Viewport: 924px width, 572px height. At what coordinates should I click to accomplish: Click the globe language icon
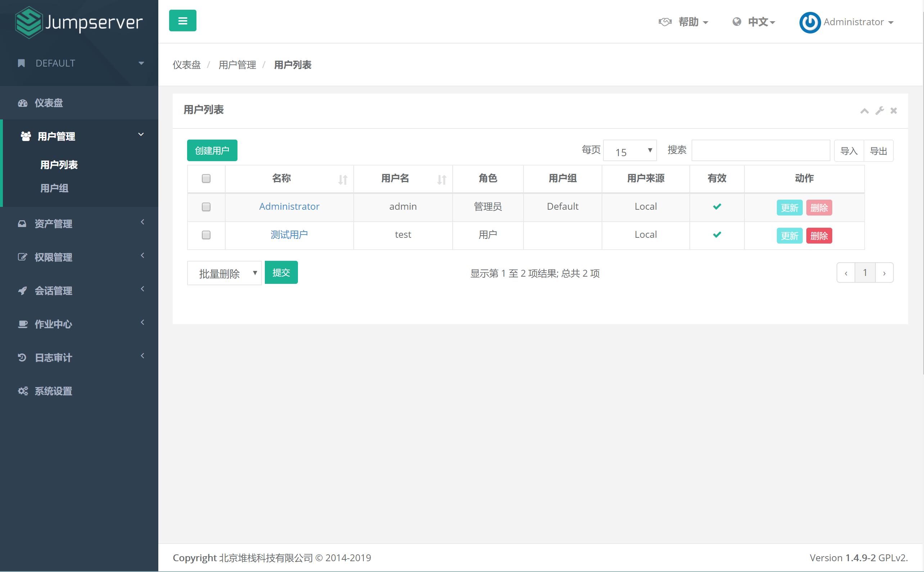pos(736,22)
